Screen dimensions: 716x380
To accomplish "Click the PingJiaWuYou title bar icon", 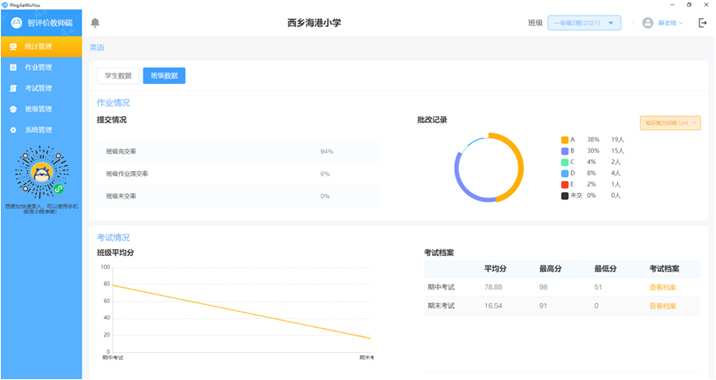I will 5,5.
